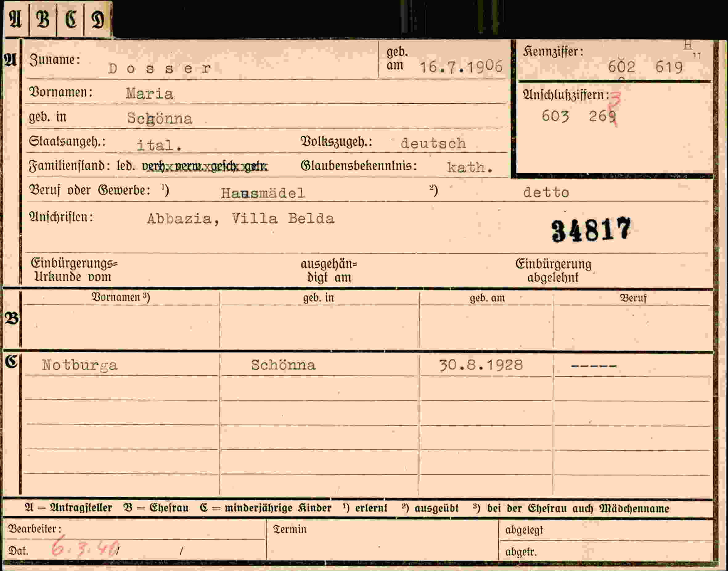This screenshot has width=728, height=571.
Task: Click the 'Glaubensbekenntnis:' label
Action: pyautogui.click(x=359, y=166)
